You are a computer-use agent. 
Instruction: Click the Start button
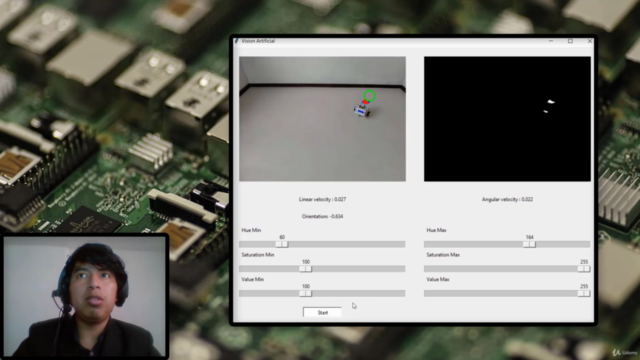click(x=322, y=312)
